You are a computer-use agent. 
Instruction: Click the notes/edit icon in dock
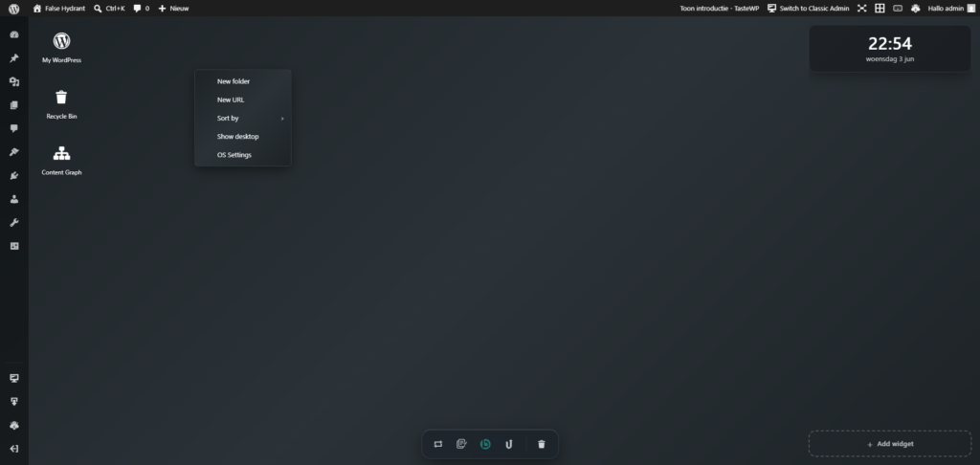tap(462, 444)
